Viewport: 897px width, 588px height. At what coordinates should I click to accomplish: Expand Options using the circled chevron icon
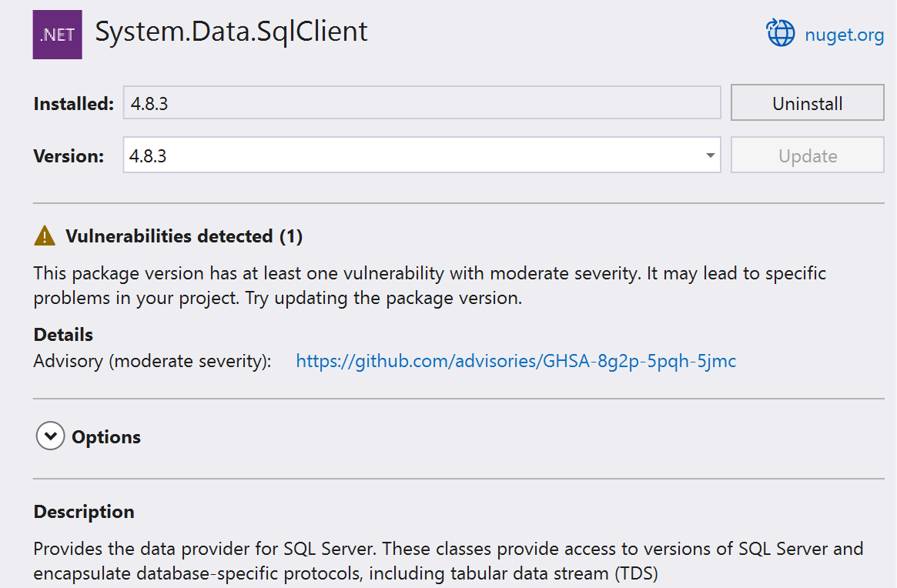coord(50,437)
